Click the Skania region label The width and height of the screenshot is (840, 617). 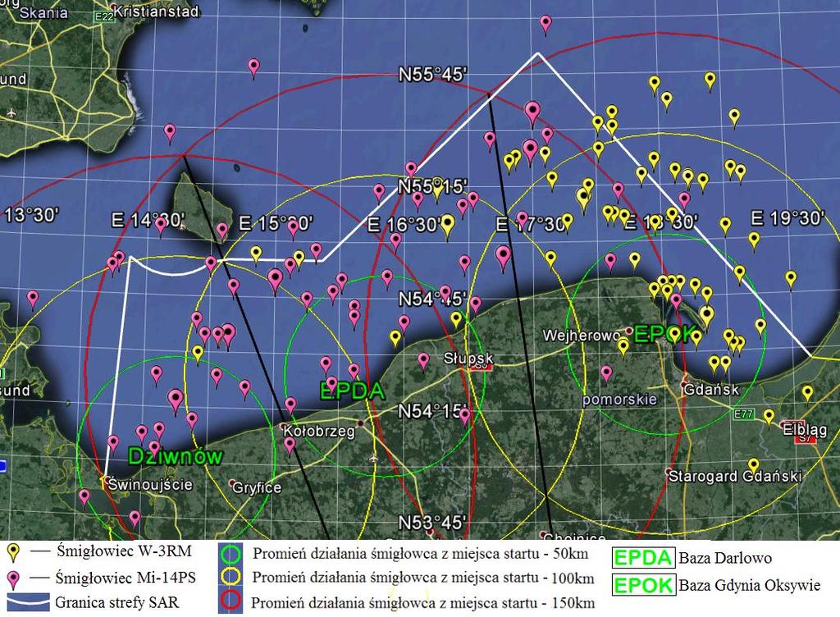pos(43,13)
